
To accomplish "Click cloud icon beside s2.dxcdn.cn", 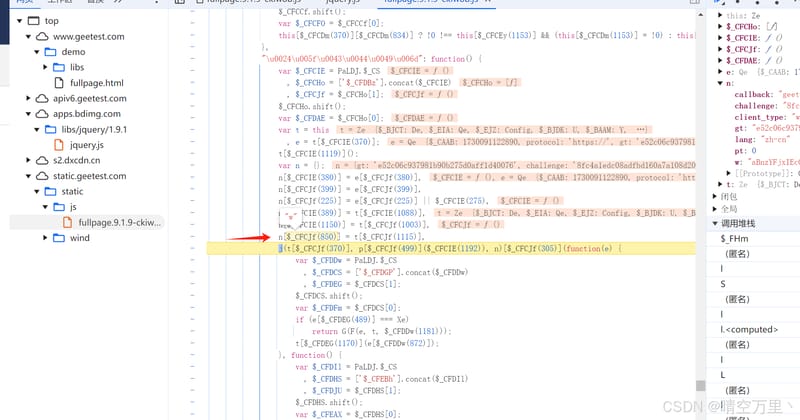I will point(42,160).
